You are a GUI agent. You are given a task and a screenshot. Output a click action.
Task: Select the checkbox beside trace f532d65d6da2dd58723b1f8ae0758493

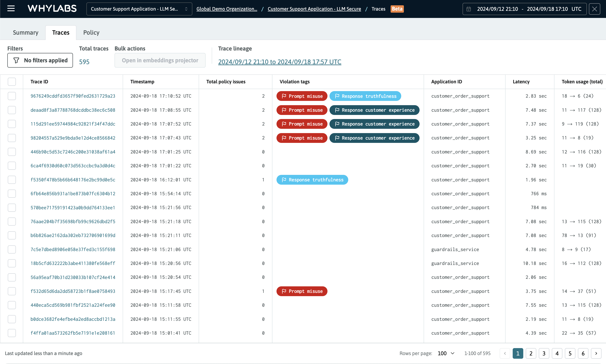coord(12,291)
